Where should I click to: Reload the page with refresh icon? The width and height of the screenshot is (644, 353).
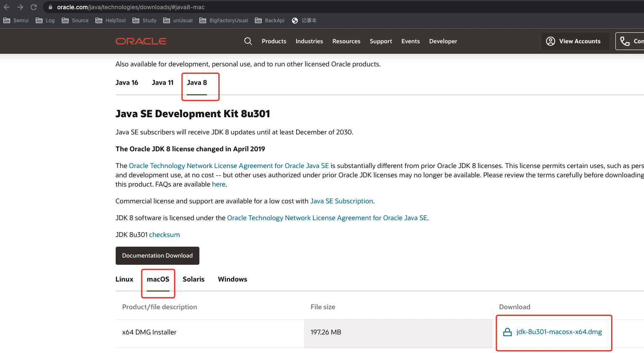coord(34,7)
